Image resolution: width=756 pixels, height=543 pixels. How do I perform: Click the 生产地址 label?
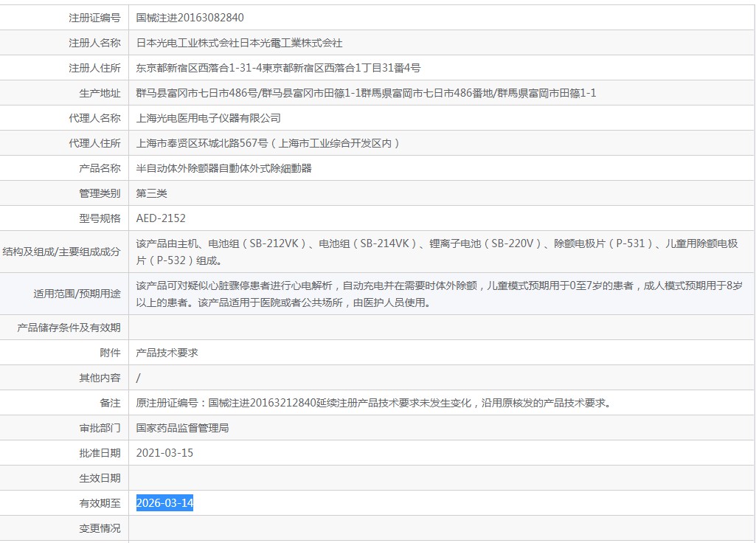(x=100, y=93)
